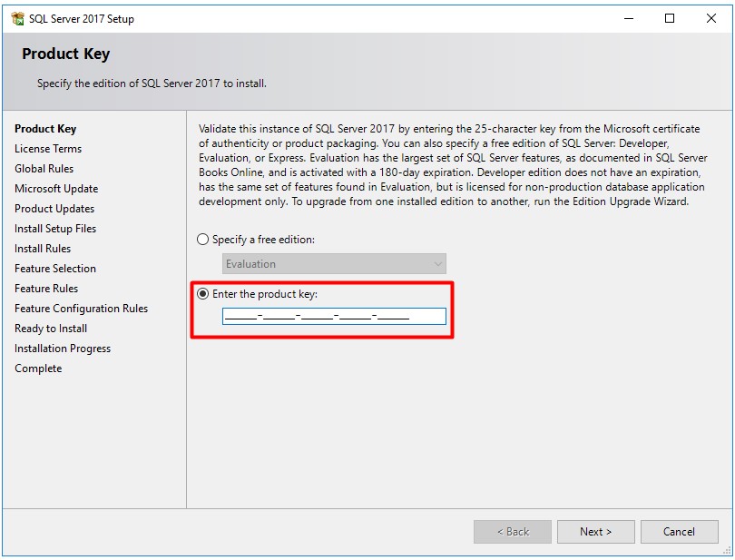Select the 'Enter the product key' radio button
The image size is (735, 560).
202,294
